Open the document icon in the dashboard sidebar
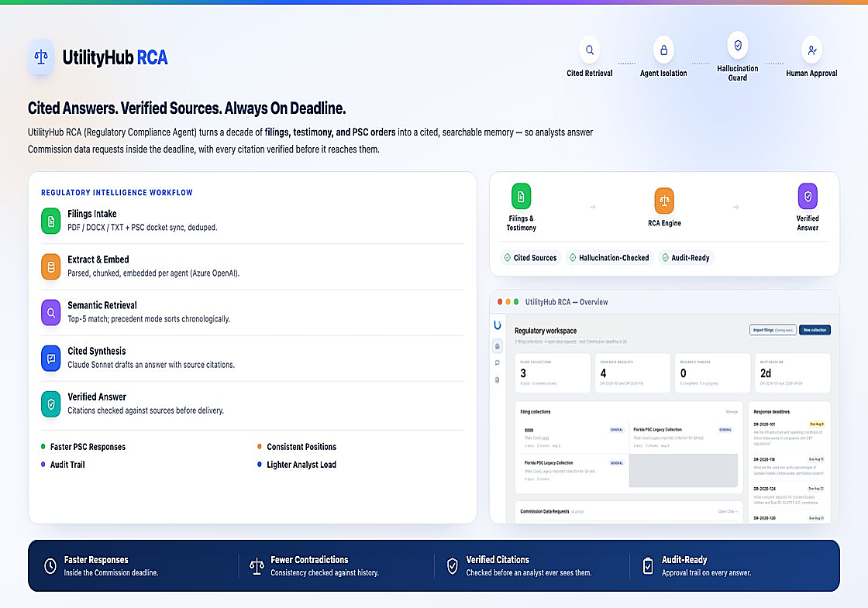The image size is (868, 608). tap(497, 380)
